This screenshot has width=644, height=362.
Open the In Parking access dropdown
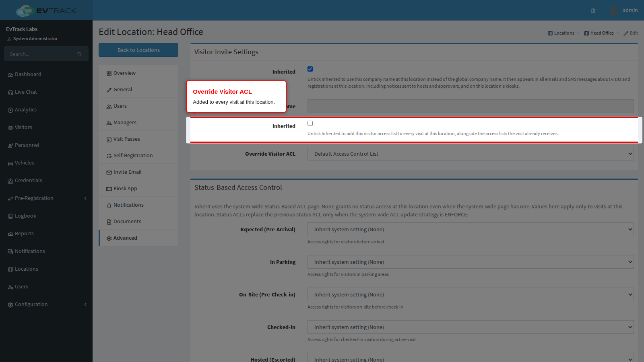[x=471, y=262]
